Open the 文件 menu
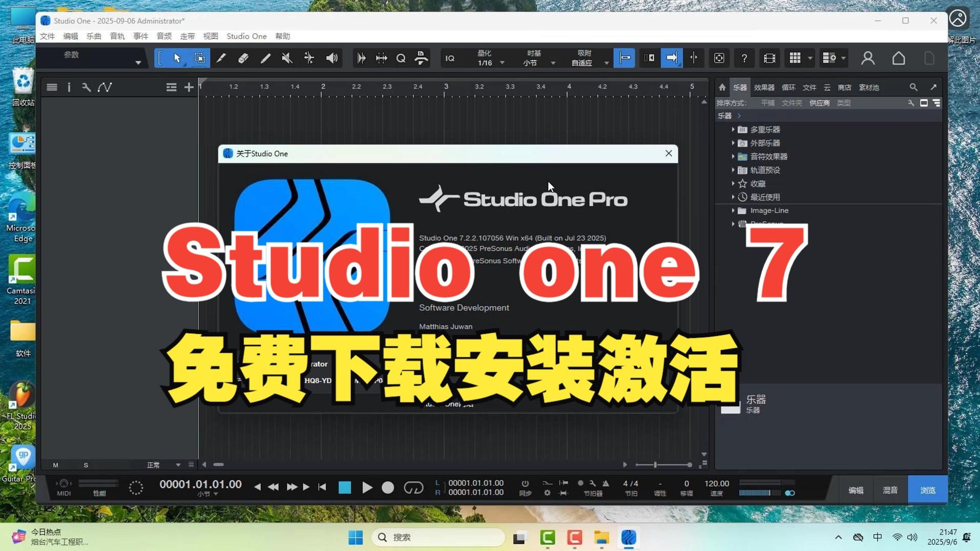980x551 pixels. coord(47,36)
